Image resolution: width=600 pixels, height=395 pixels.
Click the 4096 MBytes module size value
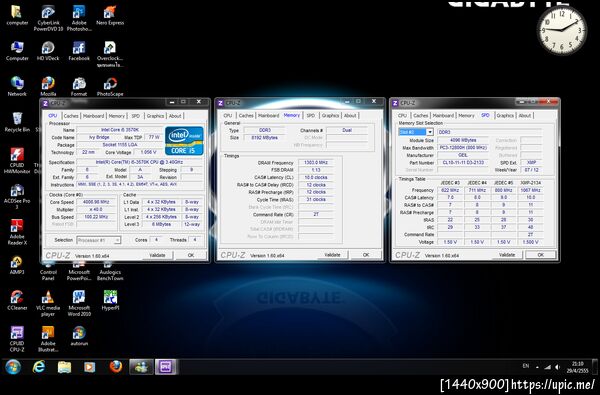[x=463, y=140]
